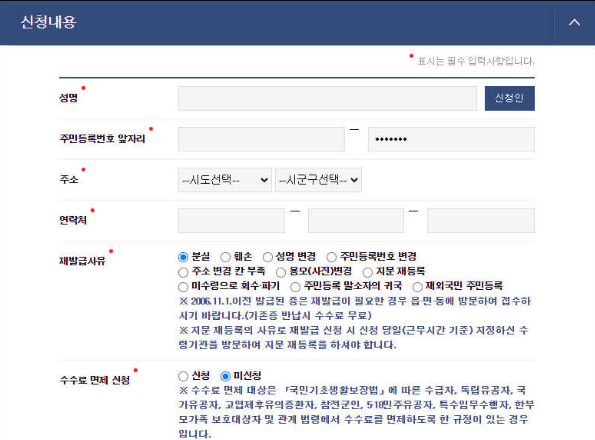Click the 연락처 label
The width and height of the screenshot is (595, 440).
(x=73, y=220)
